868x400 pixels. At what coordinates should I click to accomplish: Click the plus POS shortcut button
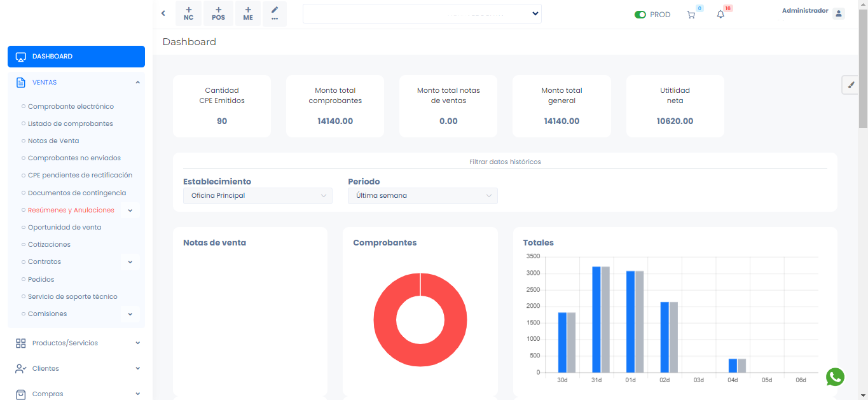coord(219,13)
